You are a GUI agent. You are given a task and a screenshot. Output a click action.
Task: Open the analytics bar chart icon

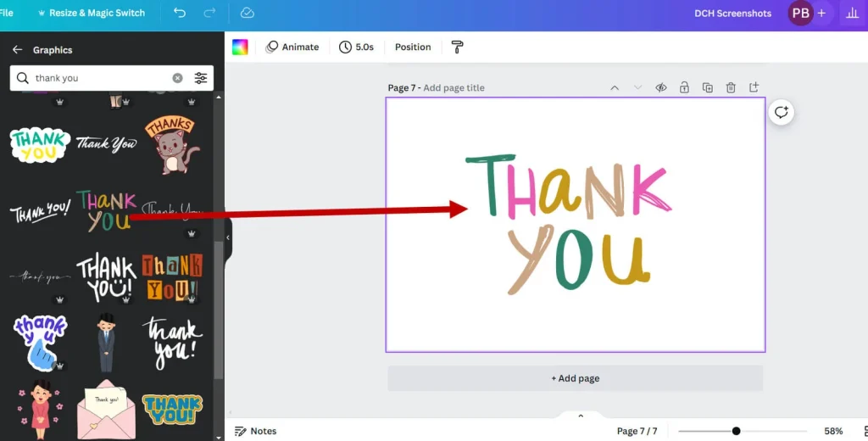[852, 14]
